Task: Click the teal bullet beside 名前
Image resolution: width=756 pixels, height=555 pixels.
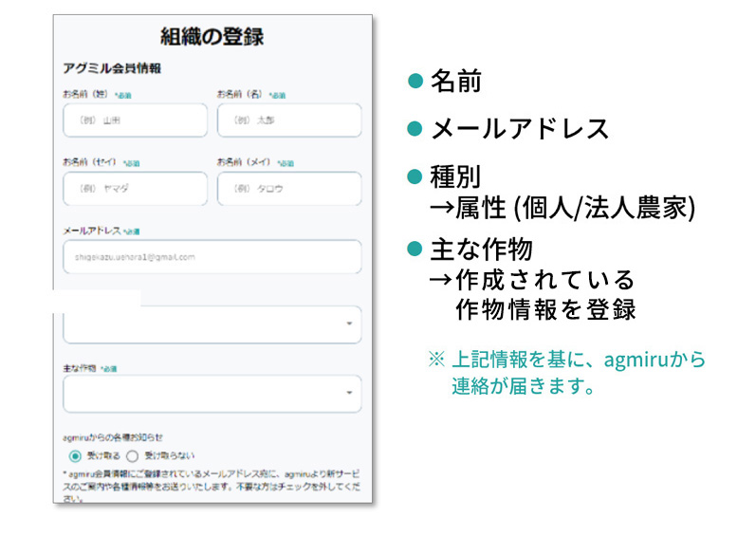Action: coord(414,81)
